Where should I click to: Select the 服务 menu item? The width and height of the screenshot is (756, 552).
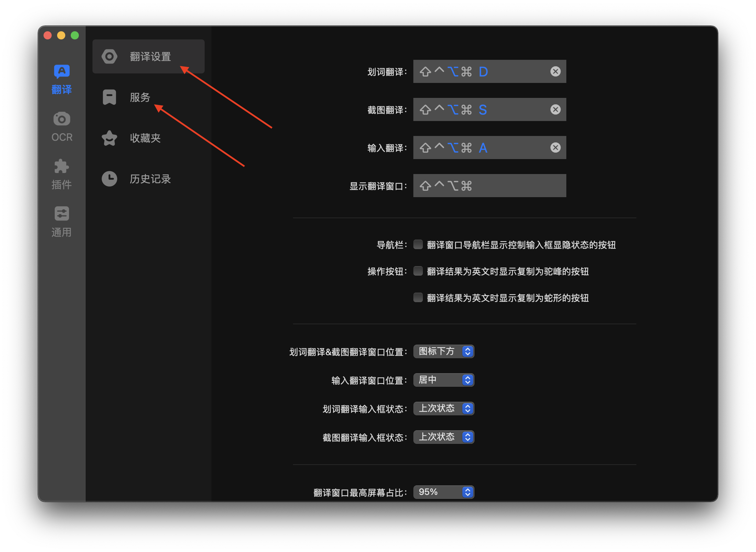coord(140,97)
